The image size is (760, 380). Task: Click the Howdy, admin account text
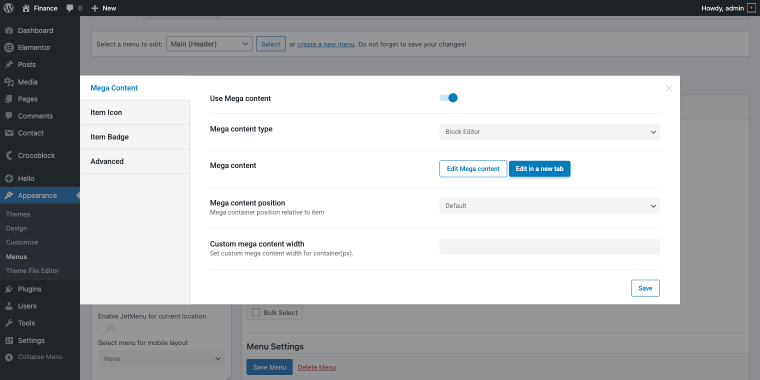coord(723,8)
